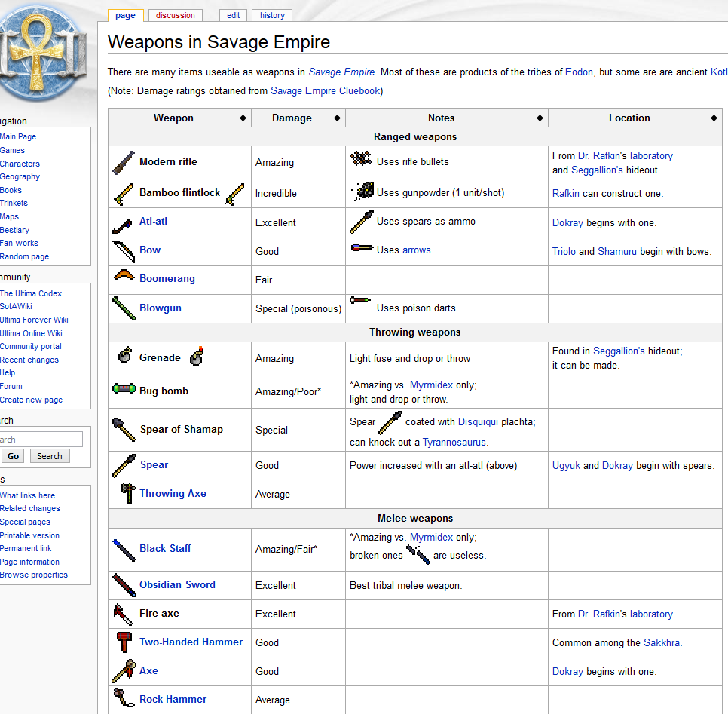Image resolution: width=728 pixels, height=714 pixels.
Task: Open the history tab
Action: click(272, 15)
